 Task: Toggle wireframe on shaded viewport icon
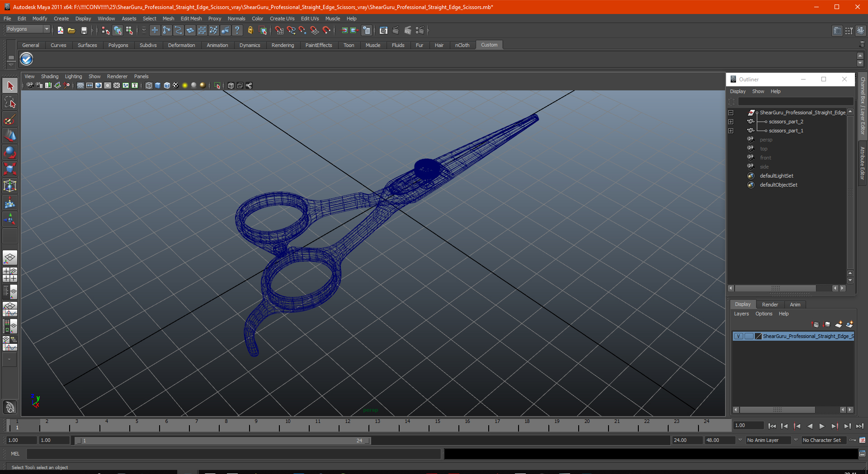(x=167, y=85)
